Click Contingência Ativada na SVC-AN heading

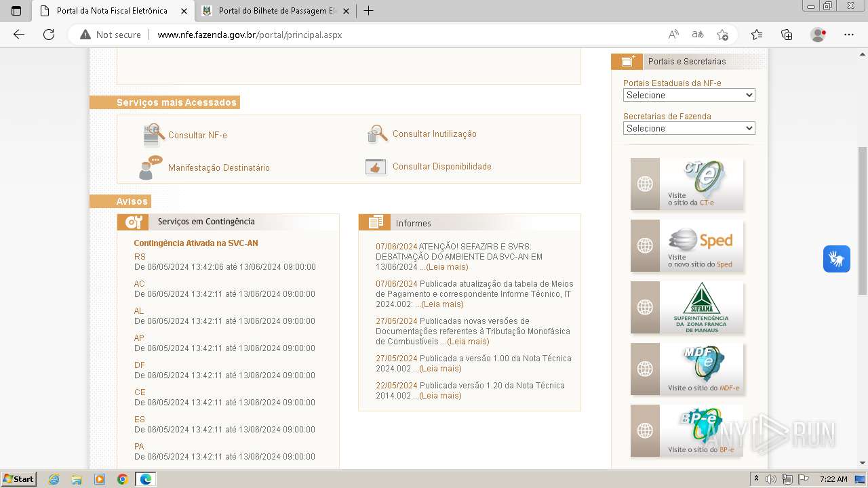coord(196,243)
